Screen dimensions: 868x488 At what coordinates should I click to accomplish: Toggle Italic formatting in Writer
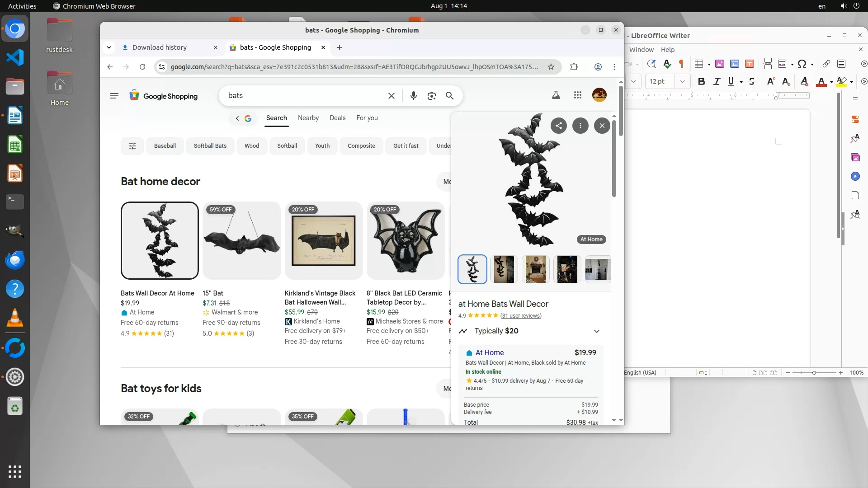tap(717, 82)
